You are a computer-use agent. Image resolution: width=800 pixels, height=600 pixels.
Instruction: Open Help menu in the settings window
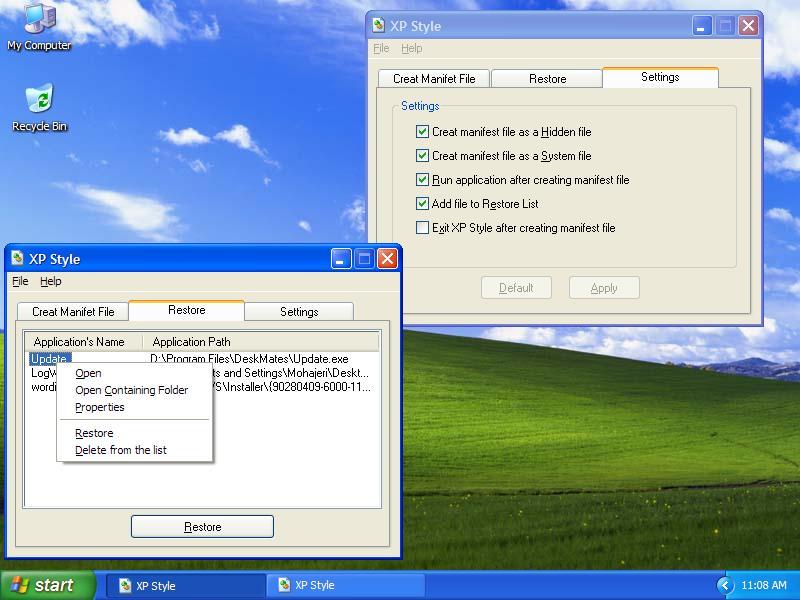point(411,48)
